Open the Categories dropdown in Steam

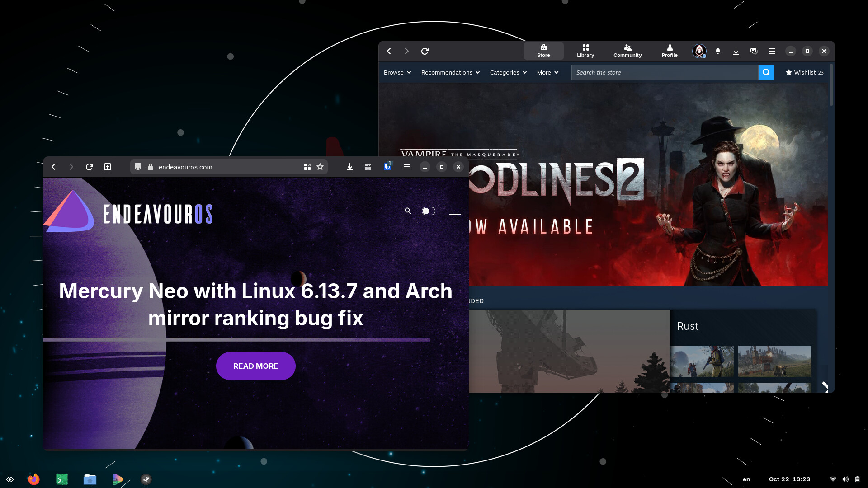coord(508,72)
